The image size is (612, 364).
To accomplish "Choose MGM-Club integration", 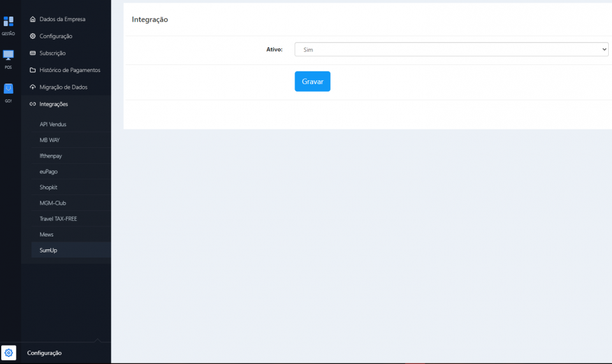I will (x=52, y=203).
